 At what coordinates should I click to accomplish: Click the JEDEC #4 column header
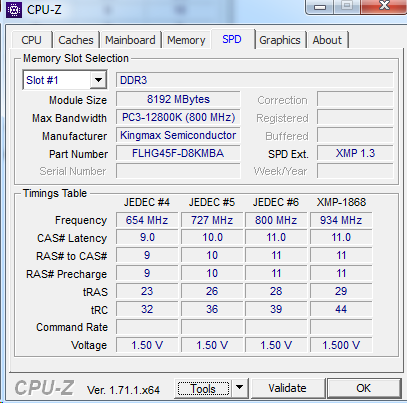coord(147,202)
